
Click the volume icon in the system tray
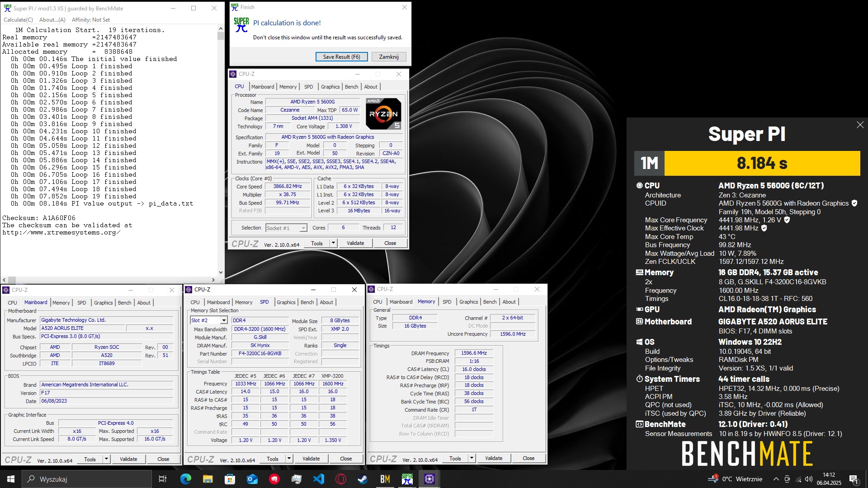pyautogui.click(x=809, y=479)
